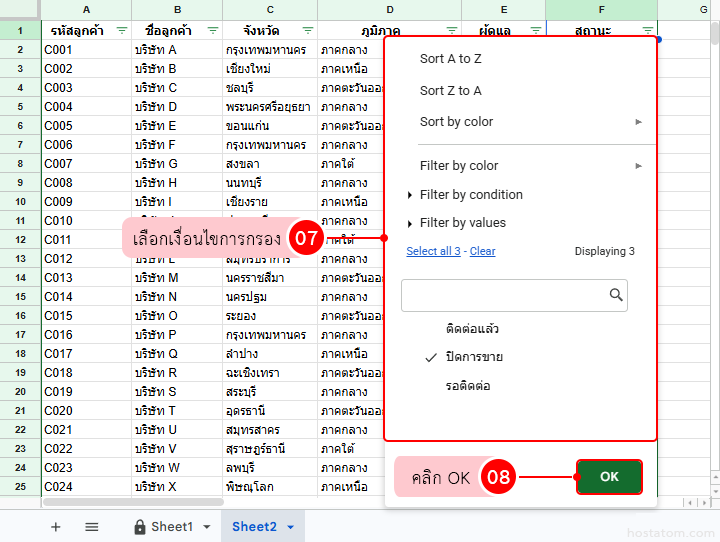Toggle the ติดต่อแล้ว filter value
Screen dimensions: 720x542
coord(472,329)
